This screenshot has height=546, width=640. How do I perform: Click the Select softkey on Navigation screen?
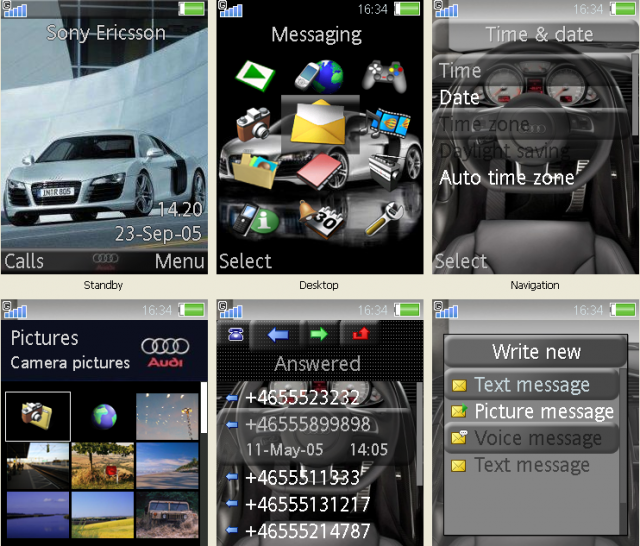[461, 261]
